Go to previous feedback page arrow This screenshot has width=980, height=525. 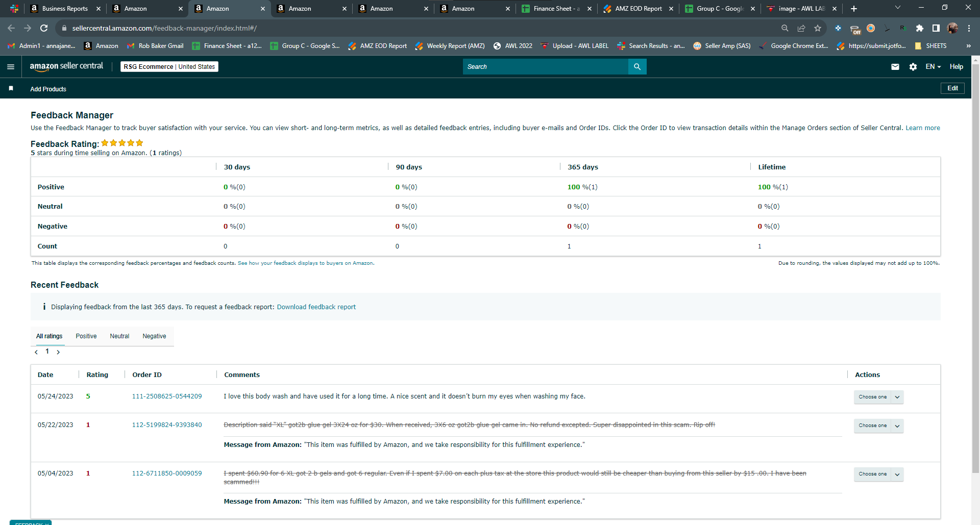(36, 352)
